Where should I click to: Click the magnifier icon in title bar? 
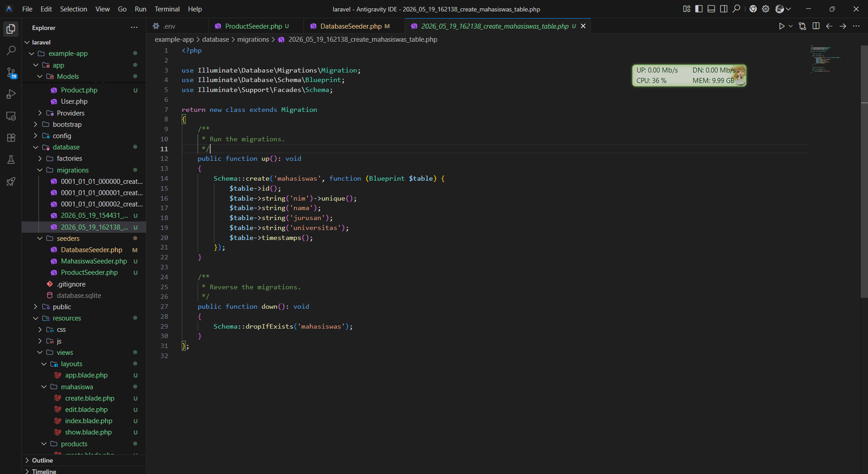coord(736,9)
